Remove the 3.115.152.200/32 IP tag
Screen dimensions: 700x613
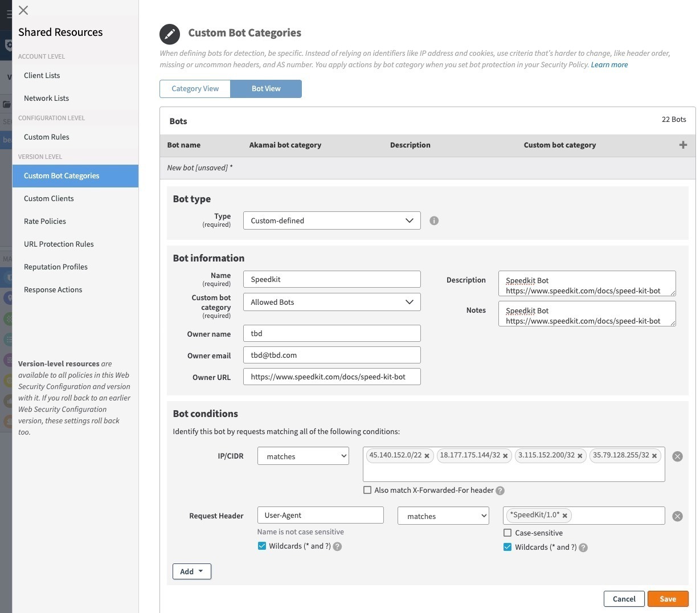coord(580,456)
